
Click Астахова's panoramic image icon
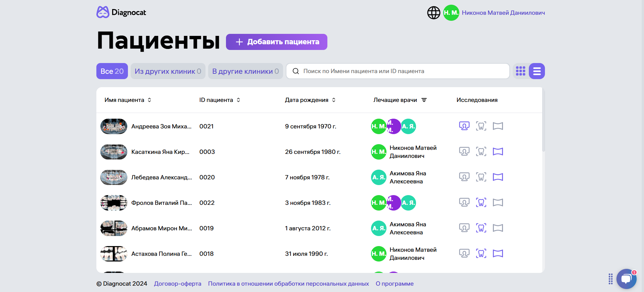click(498, 253)
